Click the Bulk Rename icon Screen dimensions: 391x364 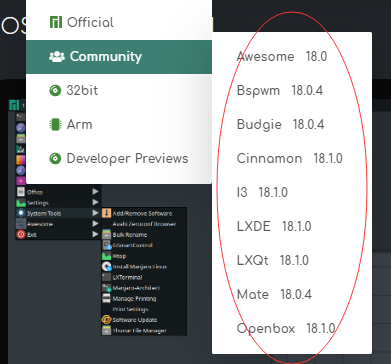point(106,235)
